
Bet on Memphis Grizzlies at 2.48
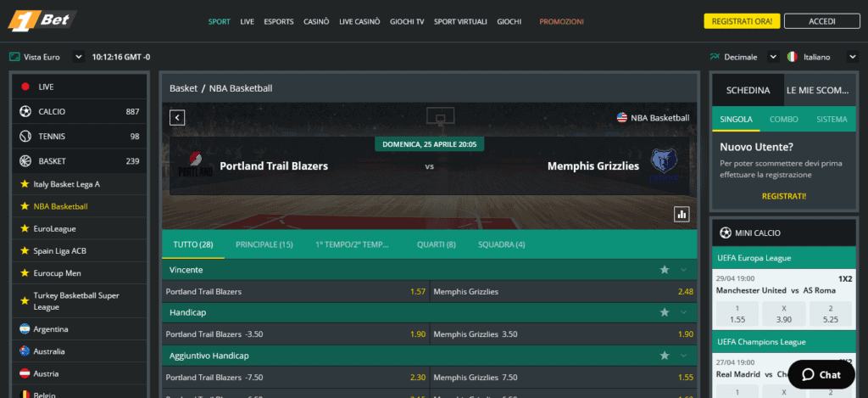click(x=564, y=292)
